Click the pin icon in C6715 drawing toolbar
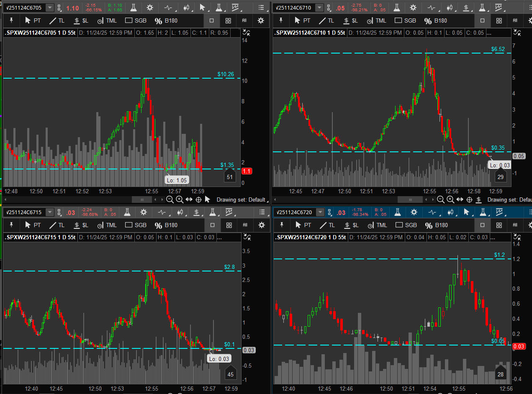This screenshot has height=394, width=532. point(11,225)
